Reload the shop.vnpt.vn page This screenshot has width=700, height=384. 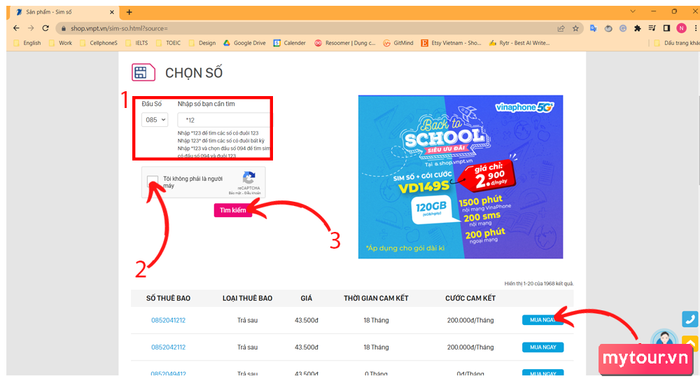click(46, 28)
